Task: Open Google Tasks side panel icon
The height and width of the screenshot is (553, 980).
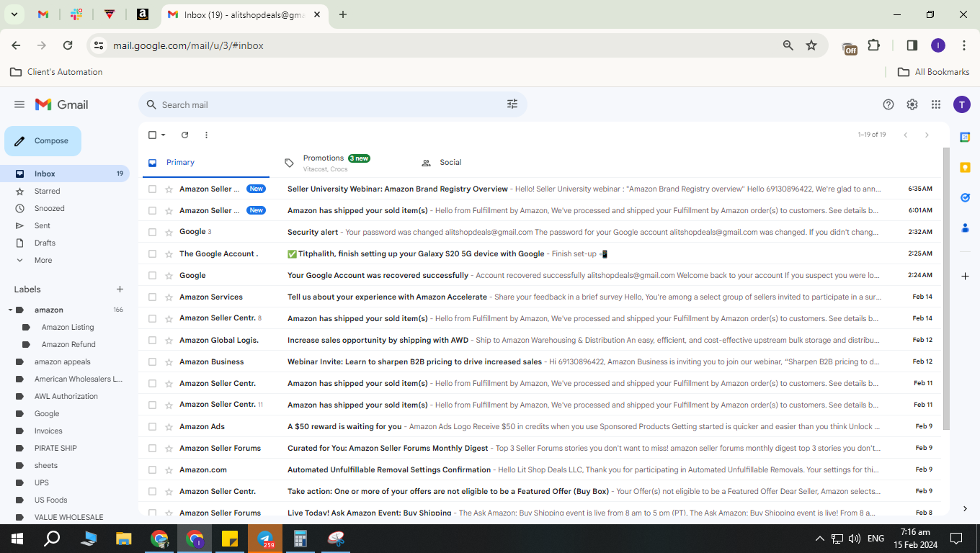Action: pyautogui.click(x=965, y=197)
